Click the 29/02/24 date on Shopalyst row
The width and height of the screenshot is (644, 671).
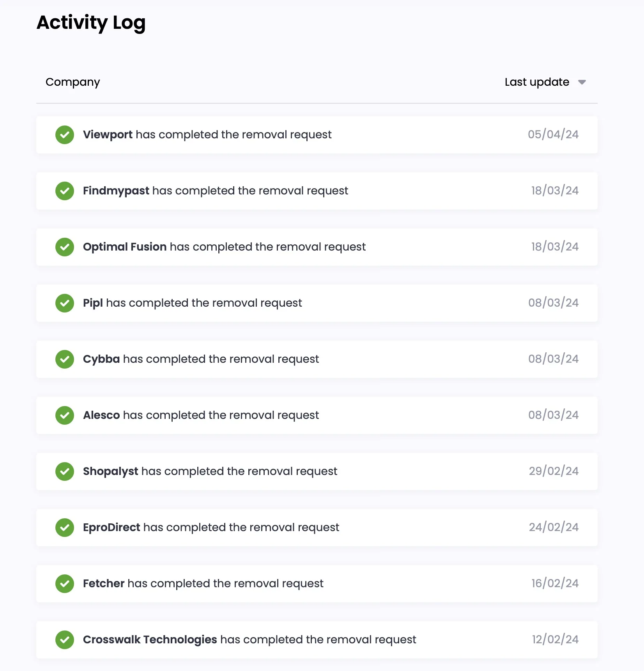[554, 471]
